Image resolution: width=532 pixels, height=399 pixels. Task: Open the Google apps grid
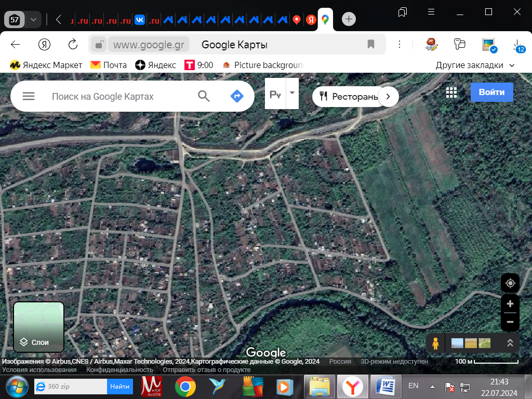[451, 92]
